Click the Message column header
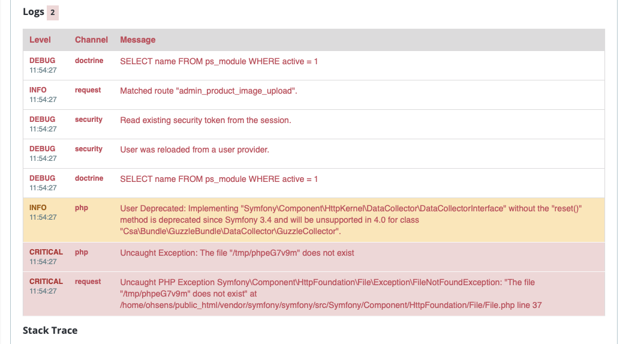Image resolution: width=644 pixels, height=344 pixels. tap(137, 40)
